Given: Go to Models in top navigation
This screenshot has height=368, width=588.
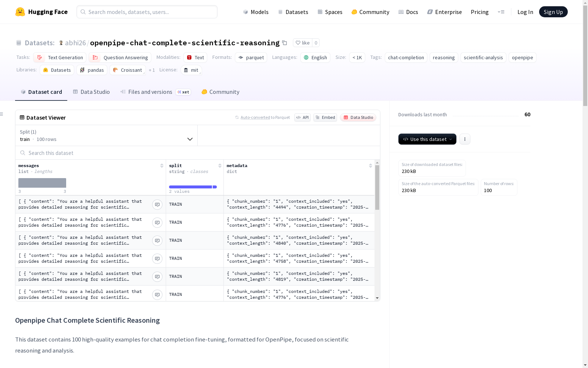Looking at the screenshot, I should [x=256, y=12].
